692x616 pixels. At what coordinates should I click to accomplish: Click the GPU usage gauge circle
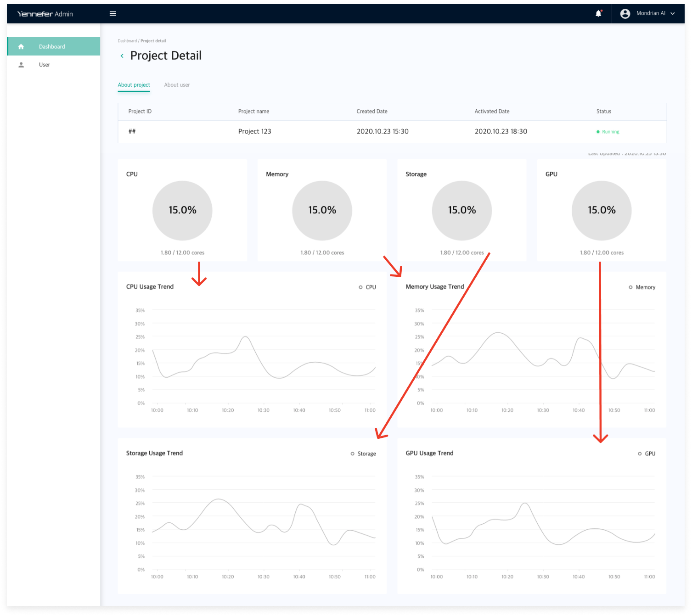602,210
